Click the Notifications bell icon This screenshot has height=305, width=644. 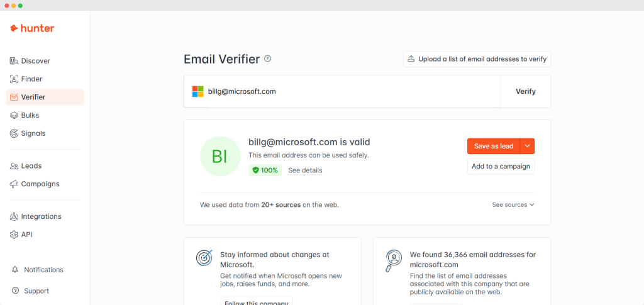pyautogui.click(x=15, y=270)
